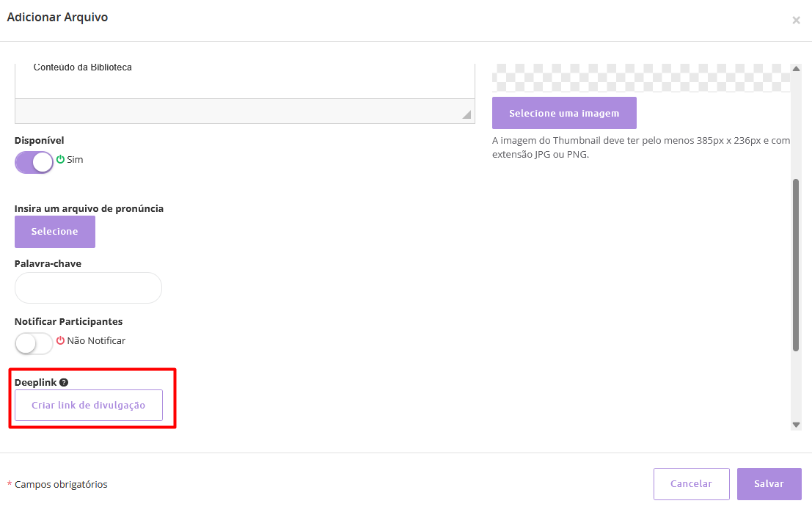The width and height of the screenshot is (812, 509).
Task: Click the Deeplink help question mark icon
Action: 64,382
